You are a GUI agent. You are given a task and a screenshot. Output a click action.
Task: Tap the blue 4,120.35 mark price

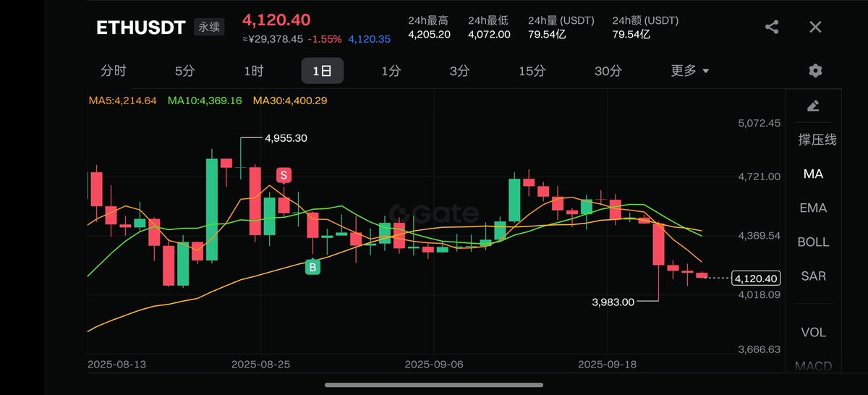pos(370,39)
